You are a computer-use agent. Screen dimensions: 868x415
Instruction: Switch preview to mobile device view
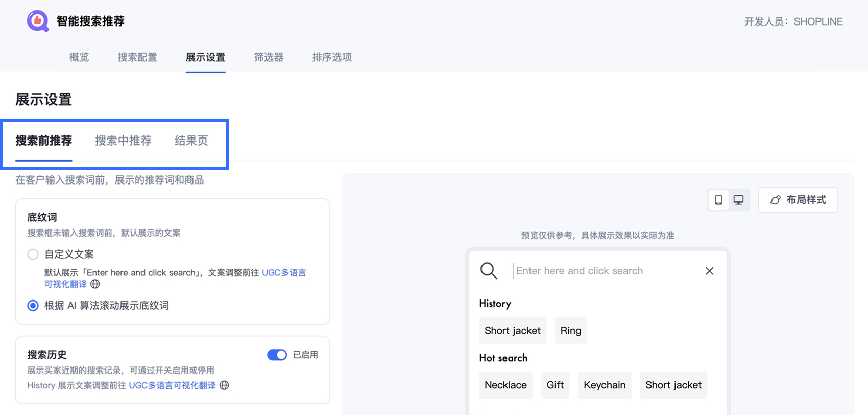point(718,200)
